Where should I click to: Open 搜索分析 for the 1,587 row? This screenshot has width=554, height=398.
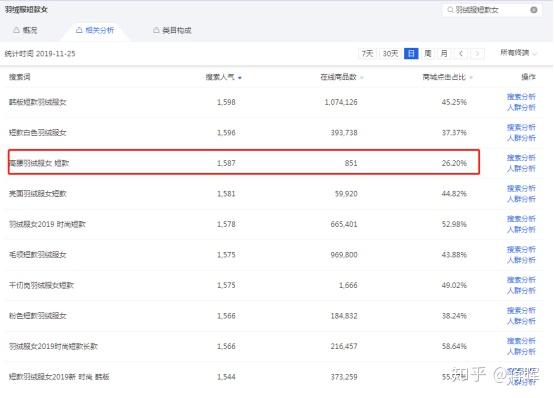click(x=521, y=158)
